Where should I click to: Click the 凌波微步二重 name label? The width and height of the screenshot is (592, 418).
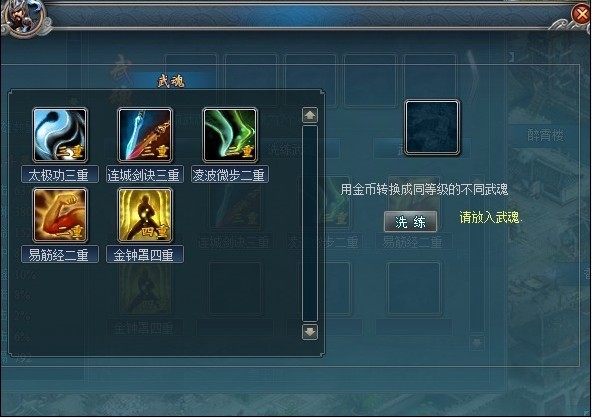(x=230, y=174)
